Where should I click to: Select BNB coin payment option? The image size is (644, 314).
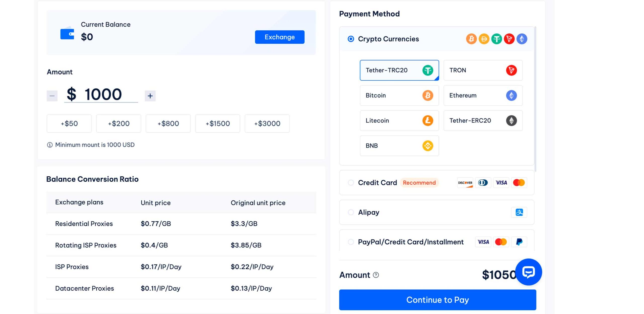[399, 146]
